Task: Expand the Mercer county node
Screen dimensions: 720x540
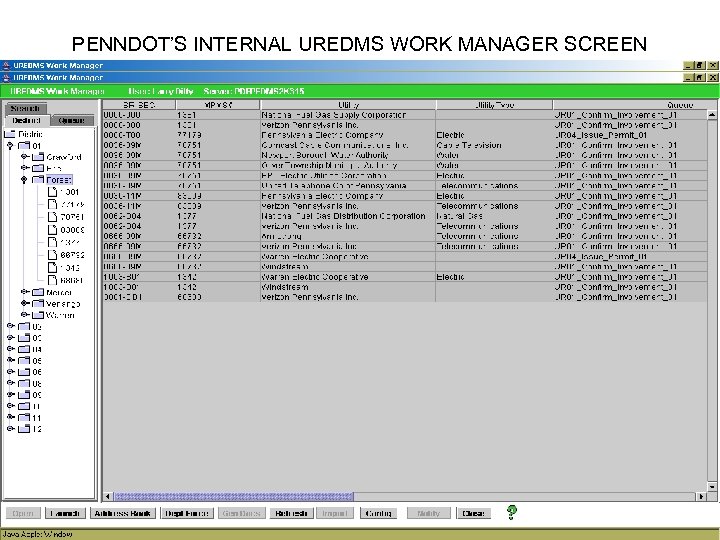Action: pos(25,292)
